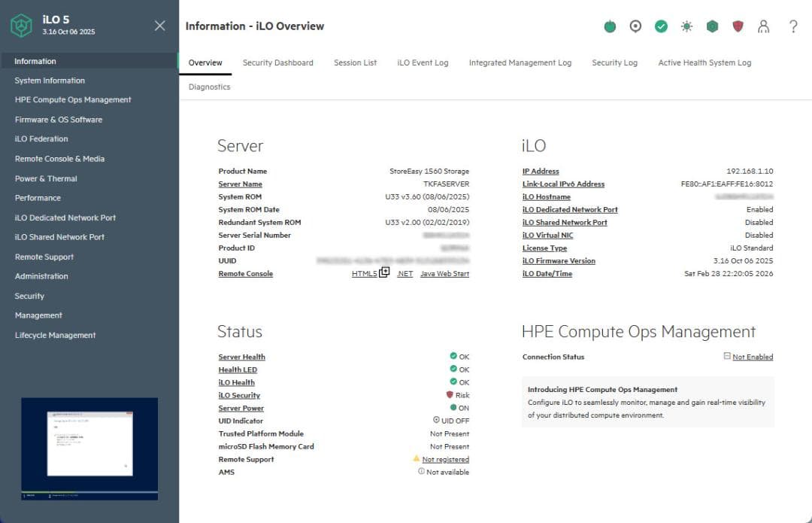Click the iLO Date/Time link
Viewport: 812px width, 523px height.
click(x=547, y=274)
